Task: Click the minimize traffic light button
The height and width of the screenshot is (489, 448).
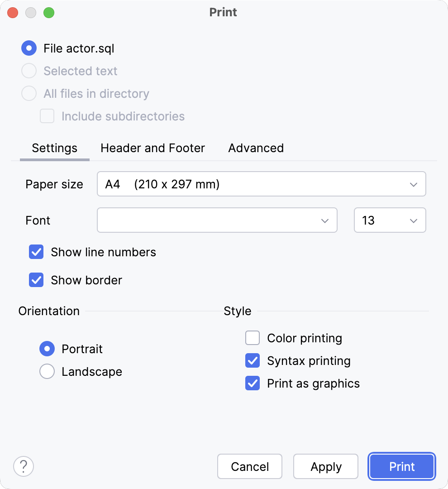Action: (x=30, y=13)
